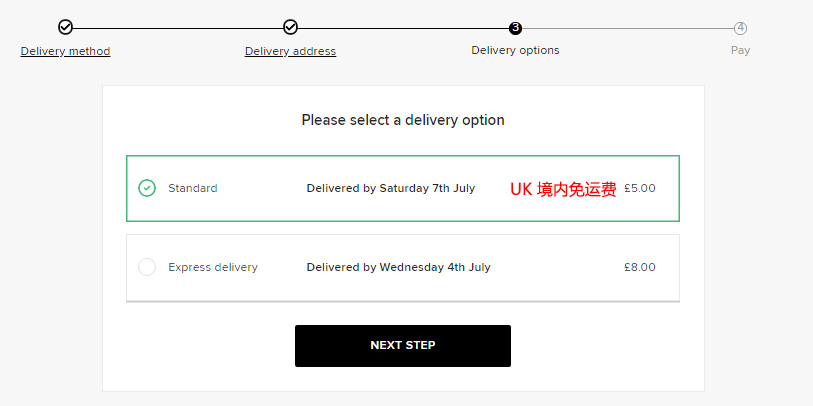Click the £5.00 Standard price
This screenshot has height=406, width=813.
639,188
